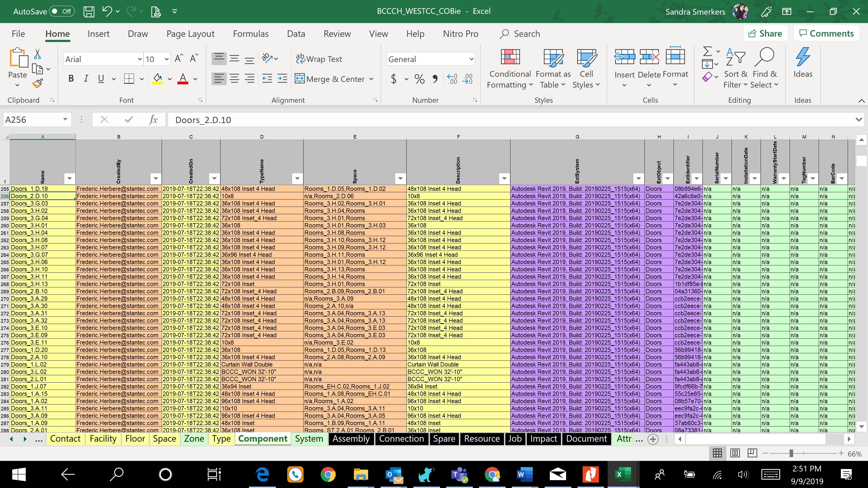Click the Percent Style icon
Screen dimensions: 868x488
[x=420, y=79]
